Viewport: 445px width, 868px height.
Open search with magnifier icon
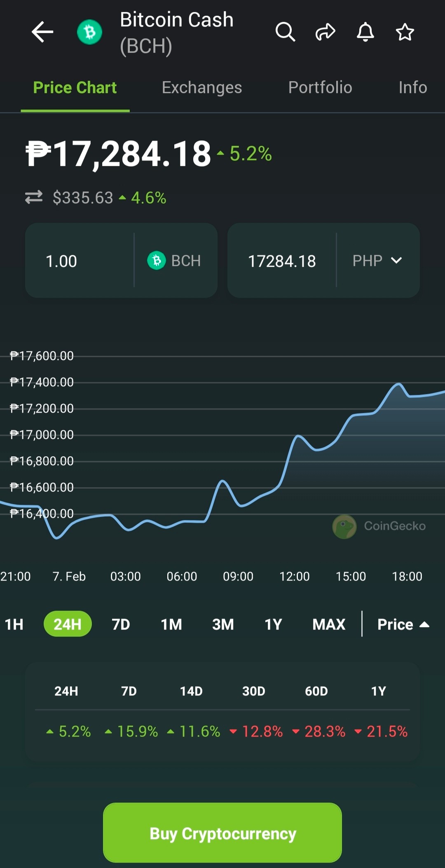coord(285,32)
